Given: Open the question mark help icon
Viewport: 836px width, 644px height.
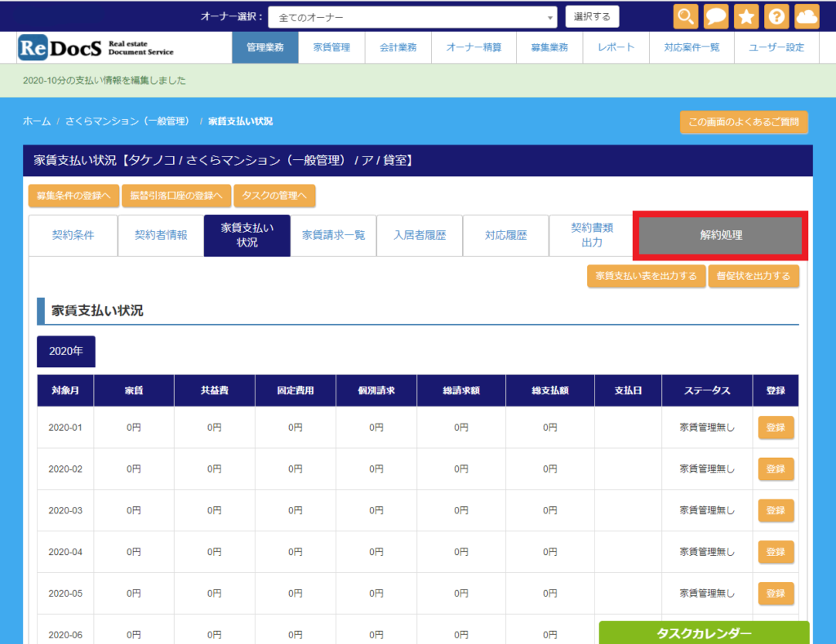Looking at the screenshot, I should click(x=777, y=16).
